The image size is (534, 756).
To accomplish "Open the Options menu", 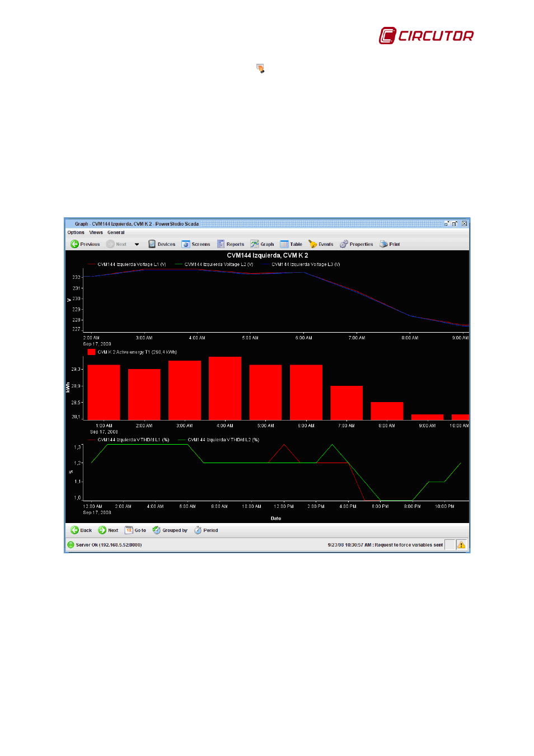I will coord(76,232).
